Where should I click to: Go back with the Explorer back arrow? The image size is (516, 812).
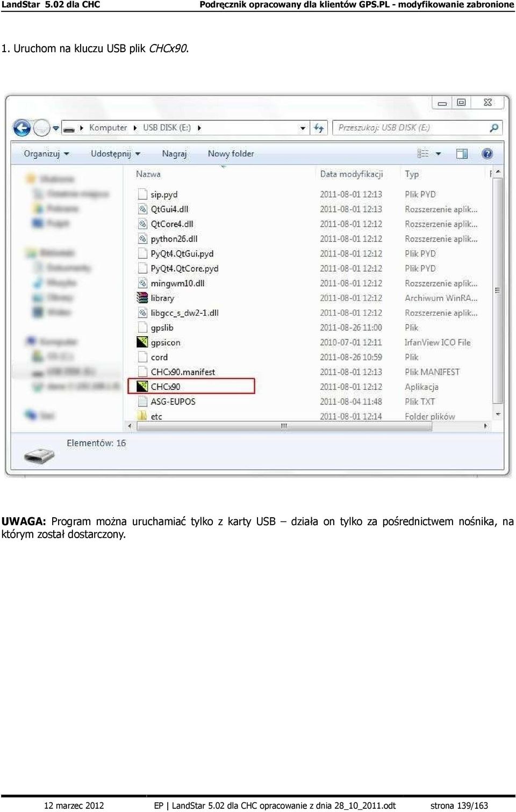22,128
